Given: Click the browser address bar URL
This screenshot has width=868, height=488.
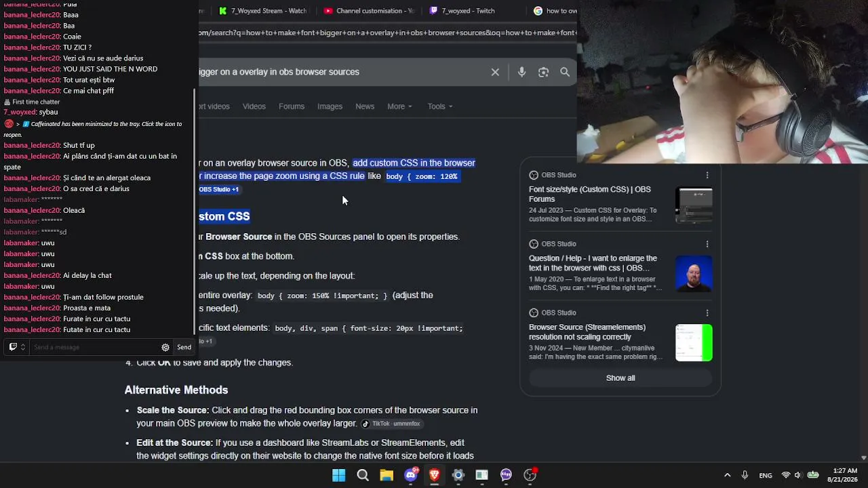Looking at the screenshot, I should click(x=388, y=33).
